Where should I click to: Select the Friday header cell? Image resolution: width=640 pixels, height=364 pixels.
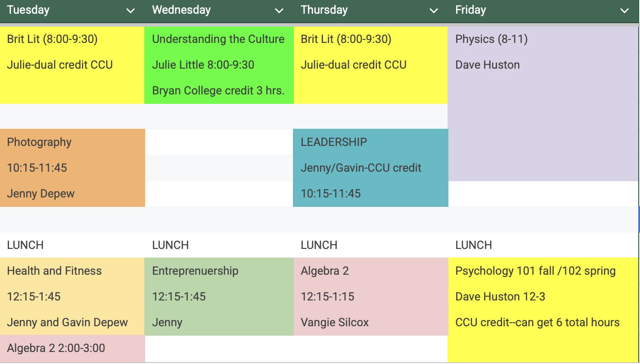click(543, 11)
